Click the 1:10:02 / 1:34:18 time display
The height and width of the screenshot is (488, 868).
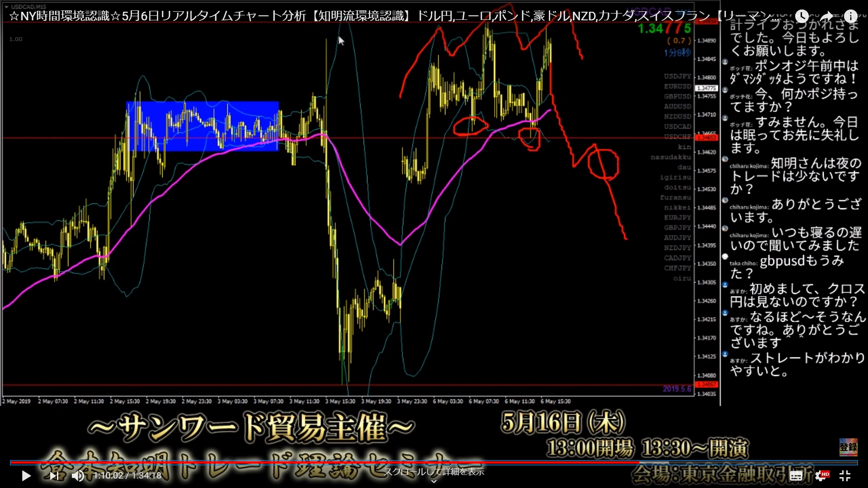click(127, 476)
